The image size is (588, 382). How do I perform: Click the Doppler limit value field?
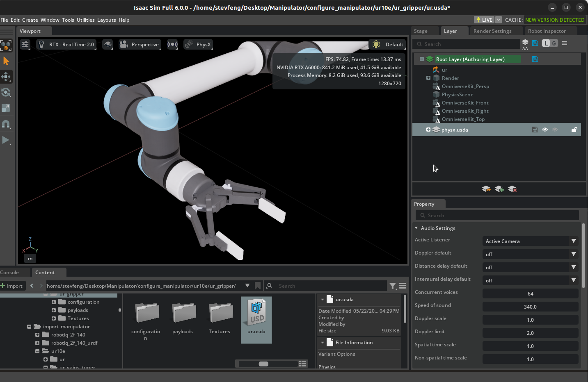point(530,333)
